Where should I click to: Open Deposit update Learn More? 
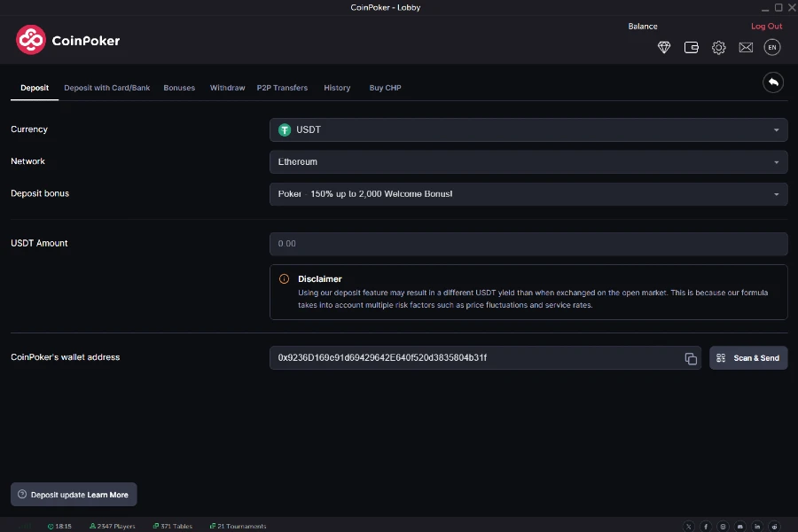coord(74,494)
